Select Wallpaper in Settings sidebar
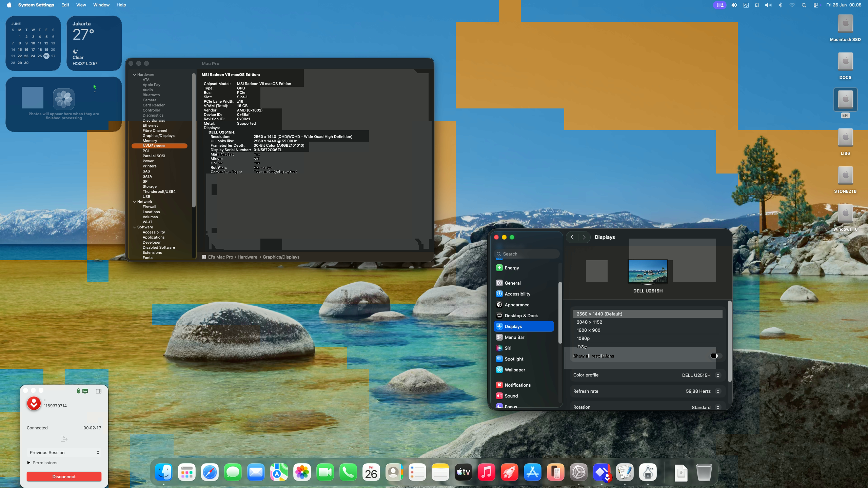Screen dimensions: 868x488 pos(524,370)
